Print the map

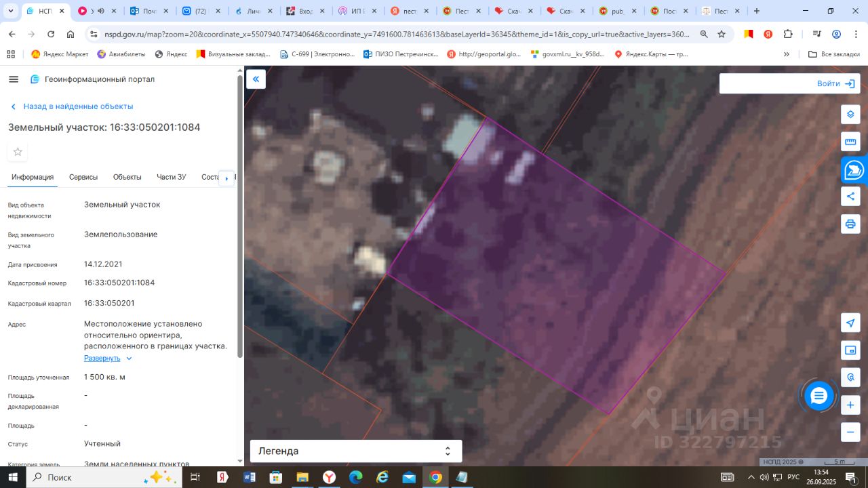(850, 224)
